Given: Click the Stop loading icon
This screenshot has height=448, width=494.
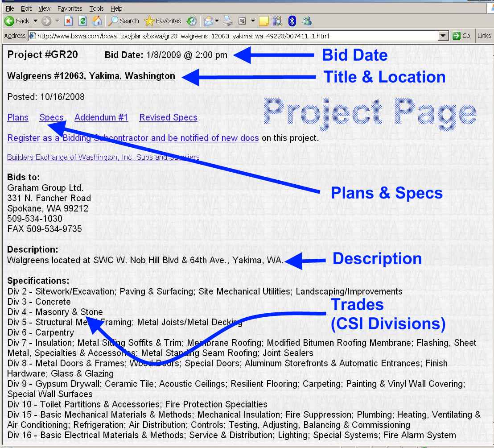Looking at the screenshot, I should click(x=68, y=21).
